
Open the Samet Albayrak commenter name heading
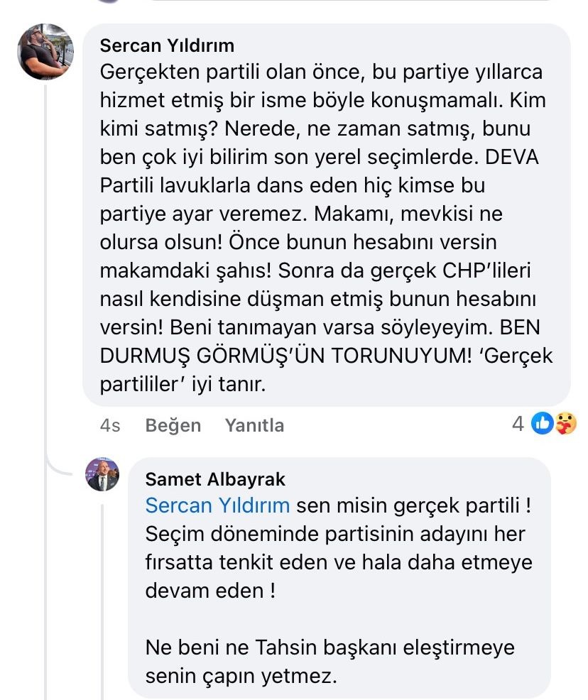point(215,479)
